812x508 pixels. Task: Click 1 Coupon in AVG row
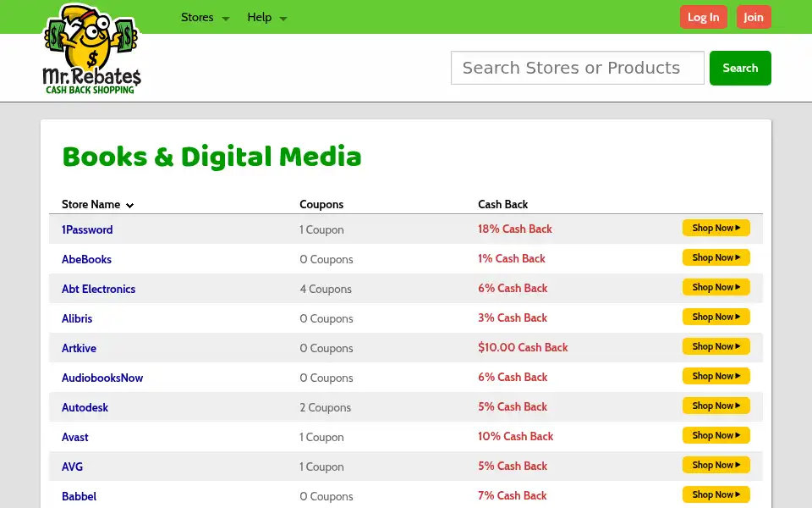(321, 467)
